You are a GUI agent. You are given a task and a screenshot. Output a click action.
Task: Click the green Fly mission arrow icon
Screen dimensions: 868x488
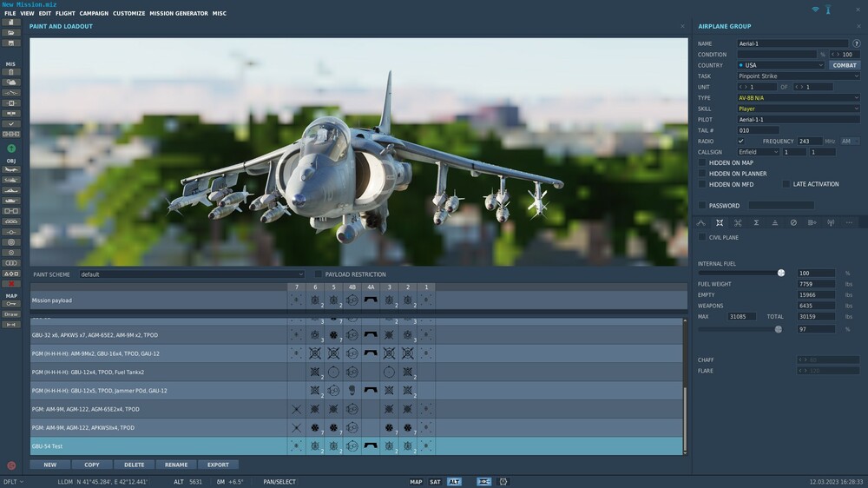pos(11,148)
